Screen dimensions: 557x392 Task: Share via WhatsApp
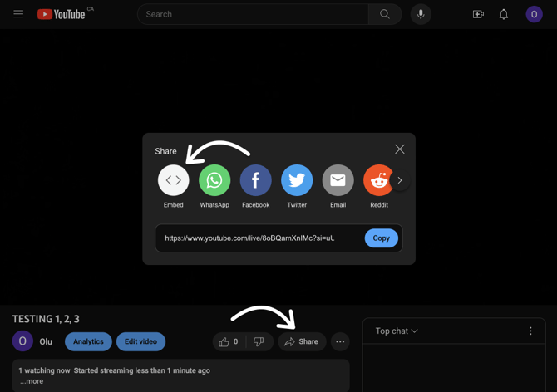point(214,180)
